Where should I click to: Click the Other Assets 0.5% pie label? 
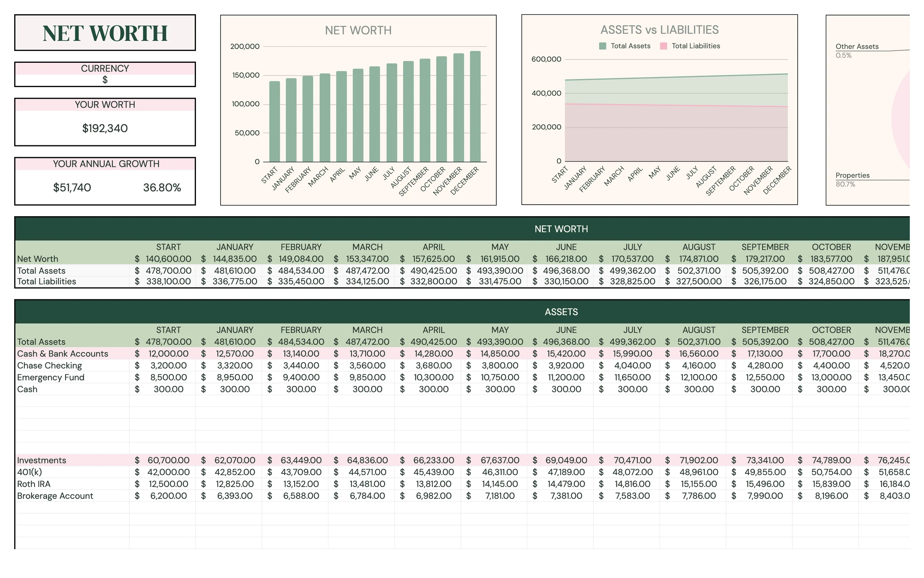click(x=857, y=50)
